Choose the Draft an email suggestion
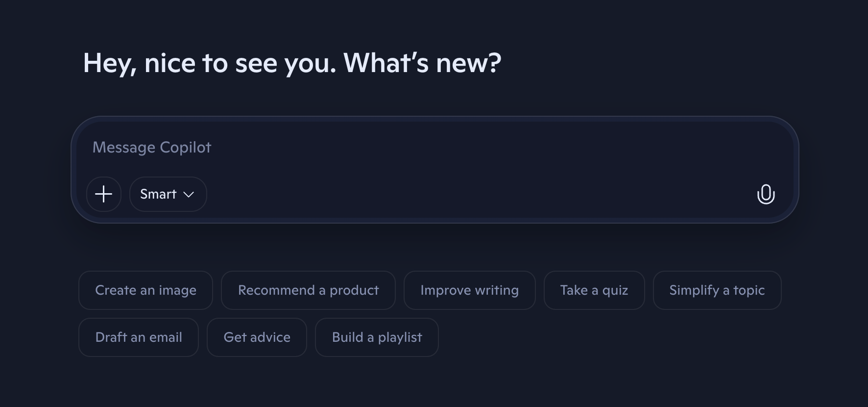This screenshot has height=407, width=868. pyautogui.click(x=139, y=337)
